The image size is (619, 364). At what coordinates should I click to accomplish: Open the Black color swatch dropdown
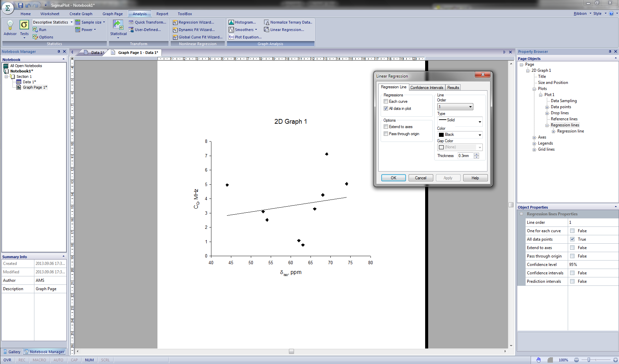[460, 135]
